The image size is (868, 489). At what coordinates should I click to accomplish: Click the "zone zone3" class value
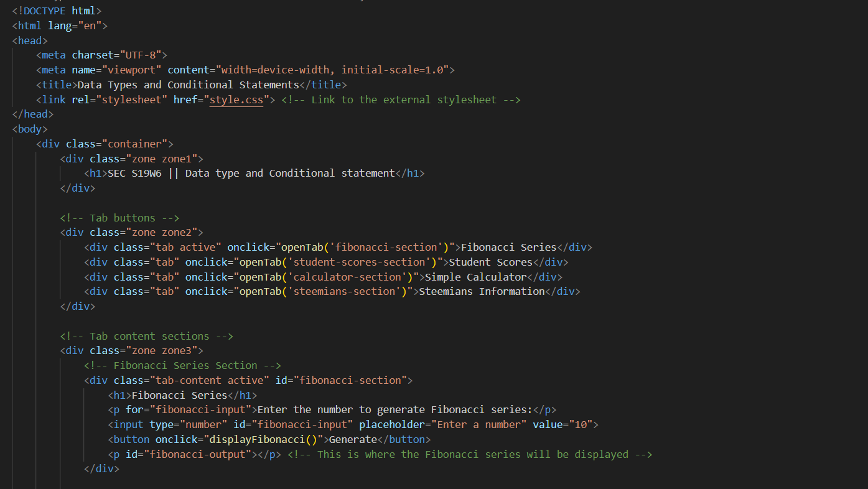(x=164, y=350)
